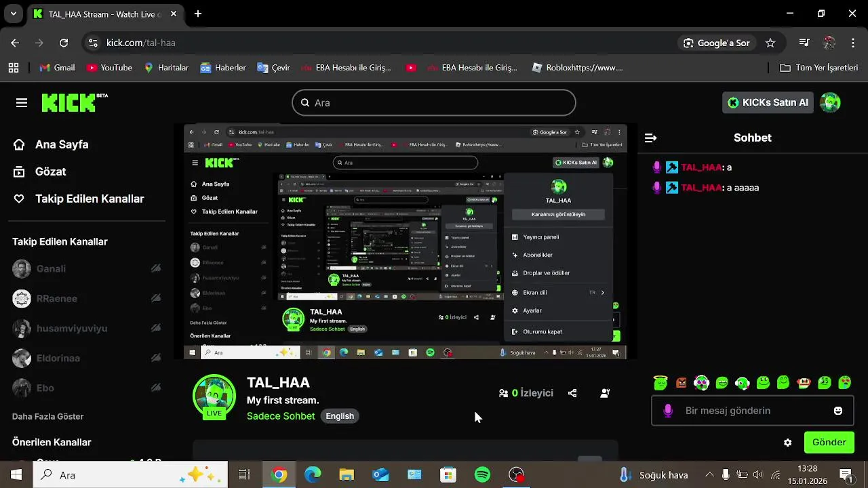
Task: Click the Kick search field Ara
Action: point(434,103)
